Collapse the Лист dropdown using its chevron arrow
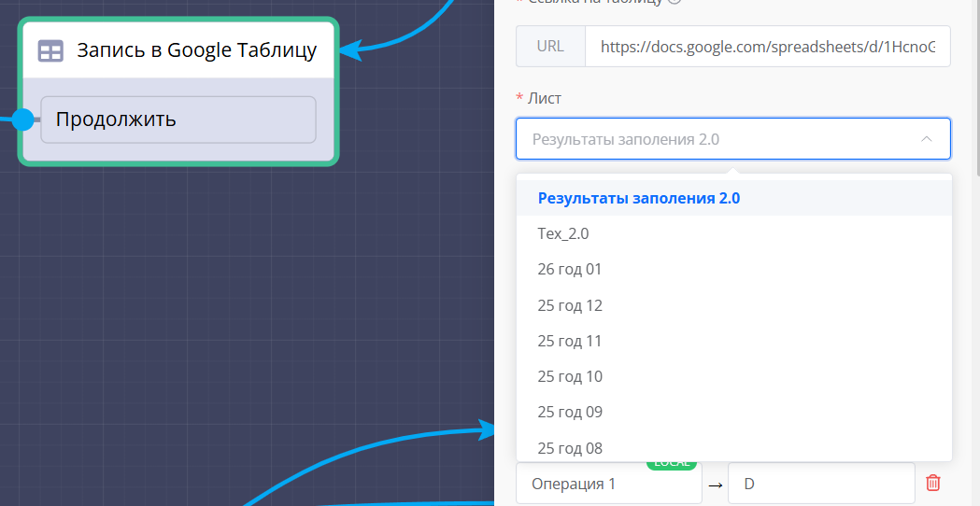Viewport: 980px width, 506px height. click(926, 139)
